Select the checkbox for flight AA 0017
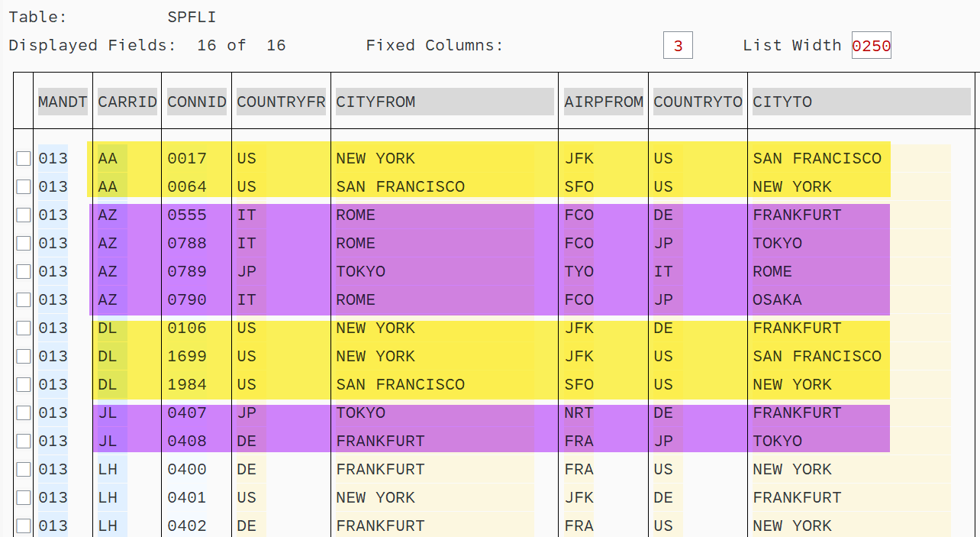 [23, 158]
